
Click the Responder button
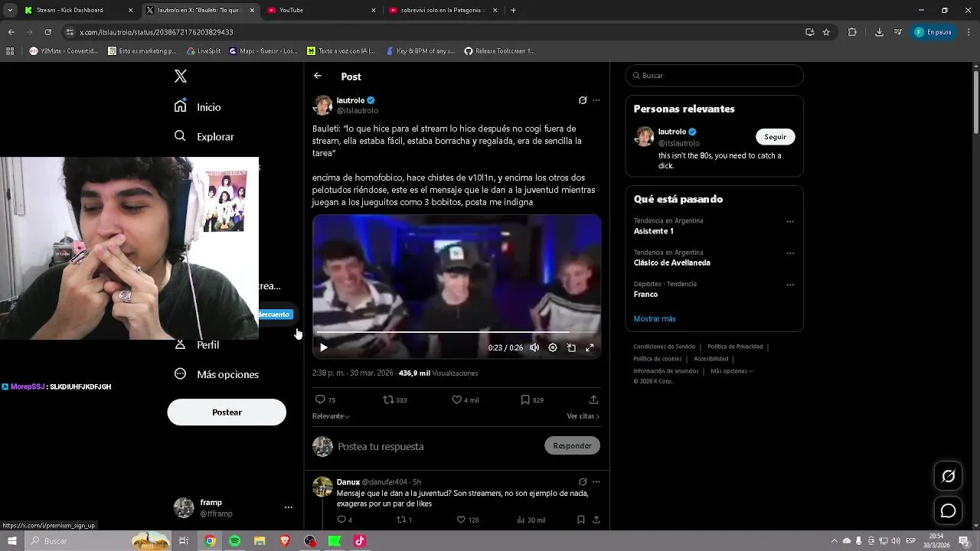(x=572, y=445)
